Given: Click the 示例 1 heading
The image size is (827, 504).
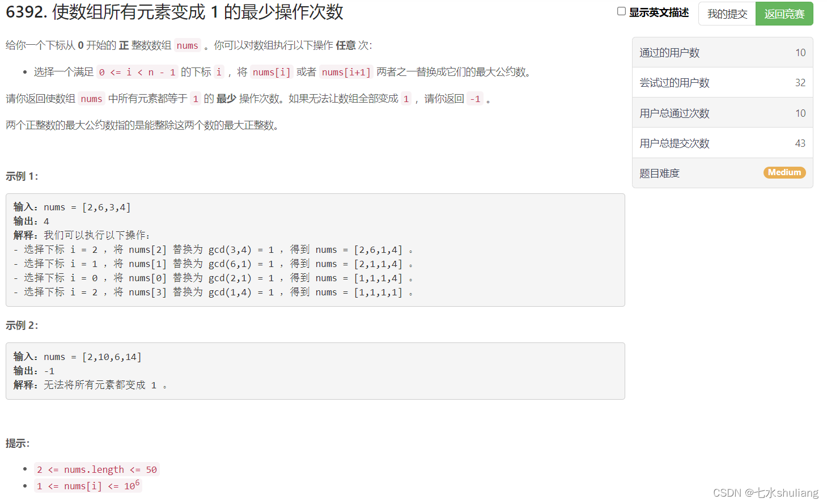Looking at the screenshot, I should (22, 176).
